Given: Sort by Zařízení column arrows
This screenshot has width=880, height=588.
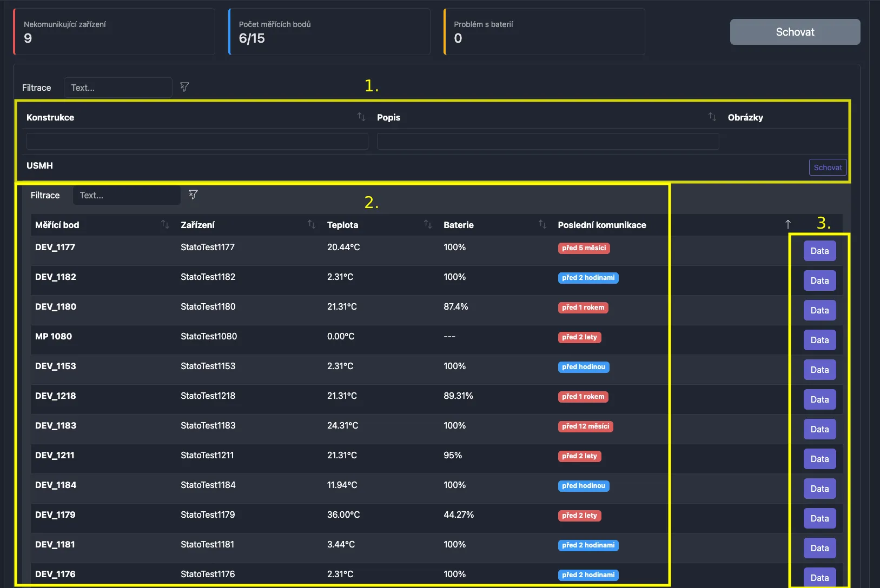Looking at the screenshot, I should [312, 224].
